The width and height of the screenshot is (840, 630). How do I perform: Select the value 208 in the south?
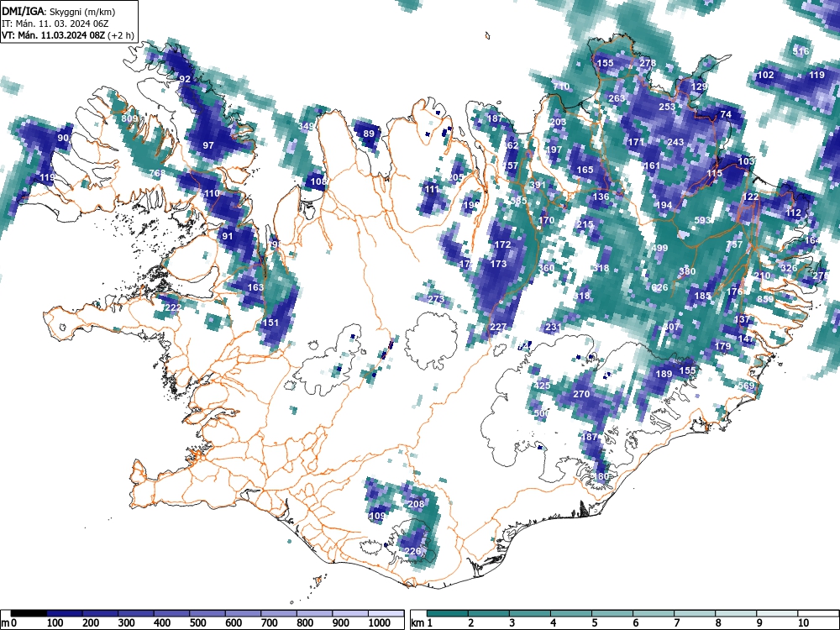(x=416, y=503)
